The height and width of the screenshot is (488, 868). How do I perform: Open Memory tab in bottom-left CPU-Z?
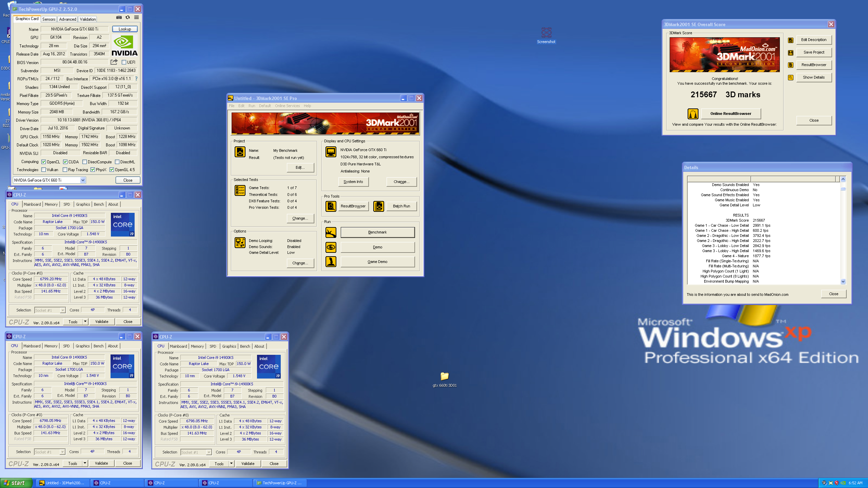[x=51, y=346]
